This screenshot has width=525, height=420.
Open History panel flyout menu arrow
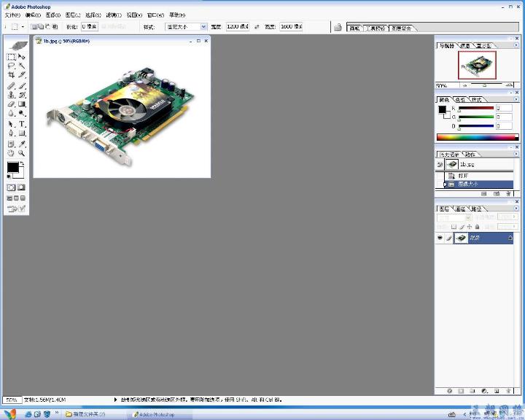click(x=516, y=154)
